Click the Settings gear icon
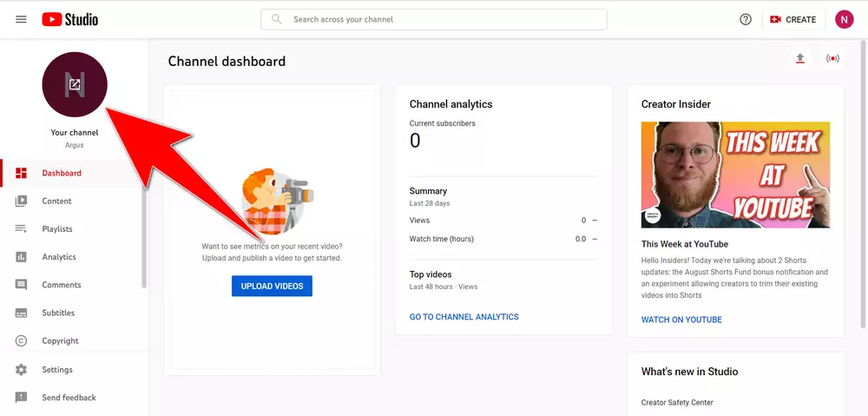Image resolution: width=868 pixels, height=416 pixels. pos(21,369)
